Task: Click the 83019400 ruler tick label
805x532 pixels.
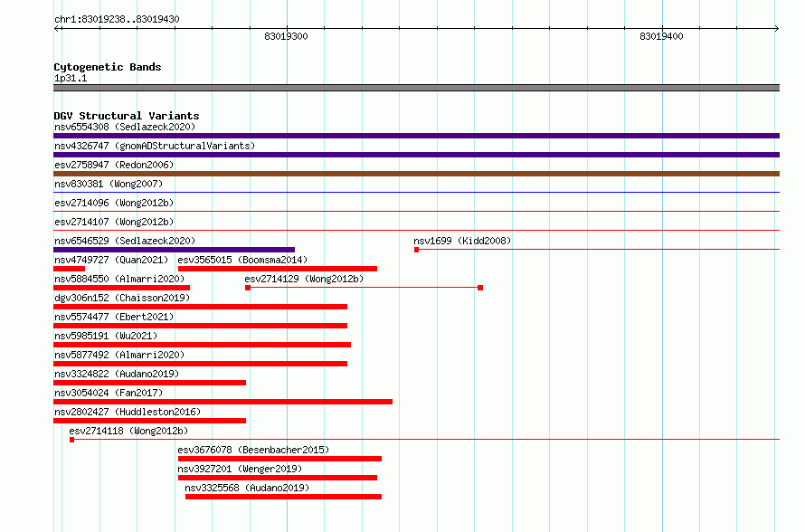Action: pos(661,36)
